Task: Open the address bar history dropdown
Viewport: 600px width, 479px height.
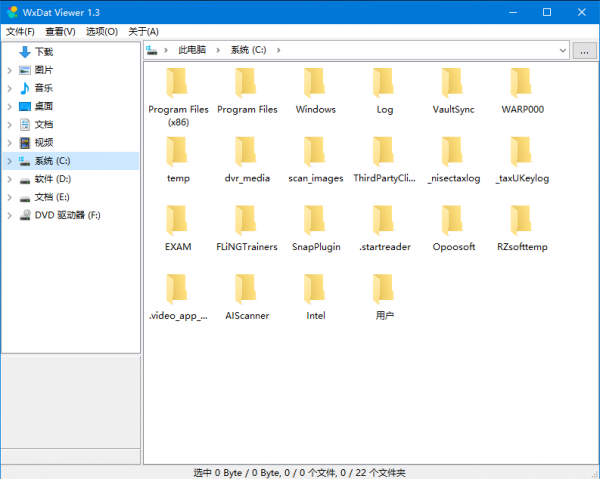Action: coord(562,50)
